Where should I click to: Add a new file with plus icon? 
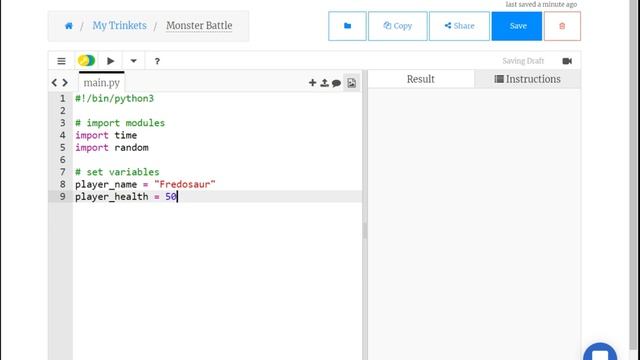[312, 82]
